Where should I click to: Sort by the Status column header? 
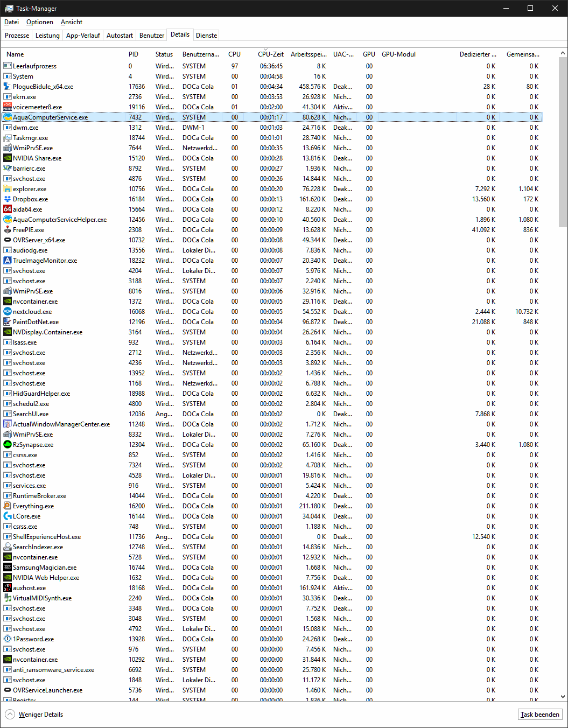pyautogui.click(x=166, y=54)
